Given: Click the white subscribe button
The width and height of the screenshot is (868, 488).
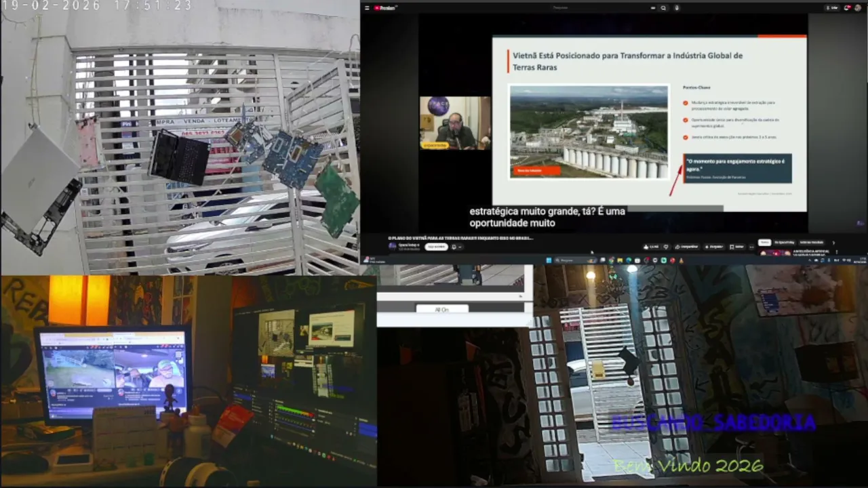Looking at the screenshot, I should click(x=436, y=247).
